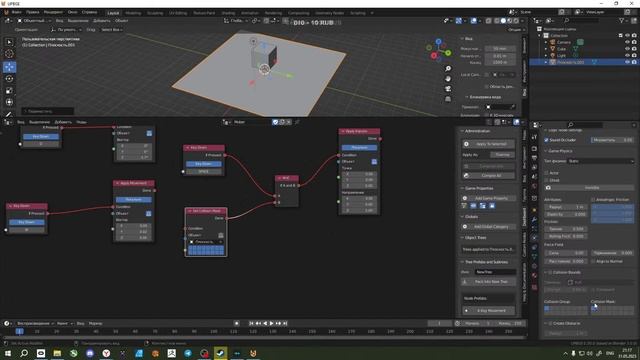Screen dimensions: 640x360
Task: Hide the Camera object with eye icon
Action: coord(627,42)
